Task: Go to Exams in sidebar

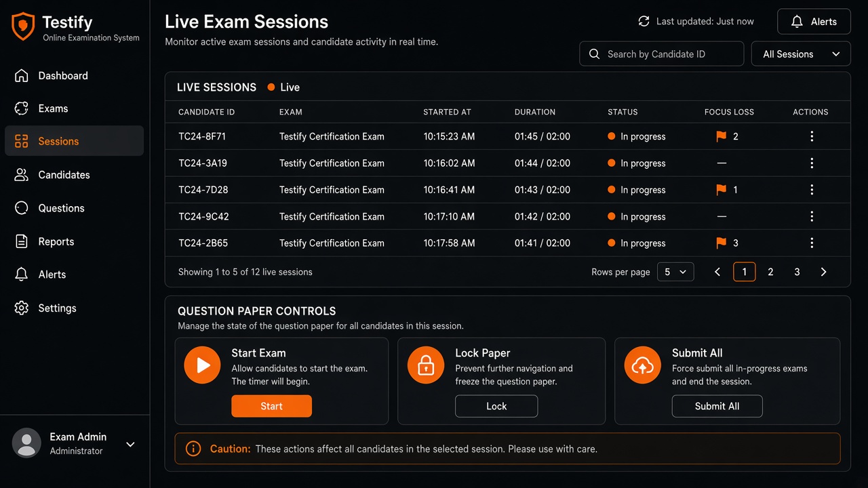Action: (74, 108)
